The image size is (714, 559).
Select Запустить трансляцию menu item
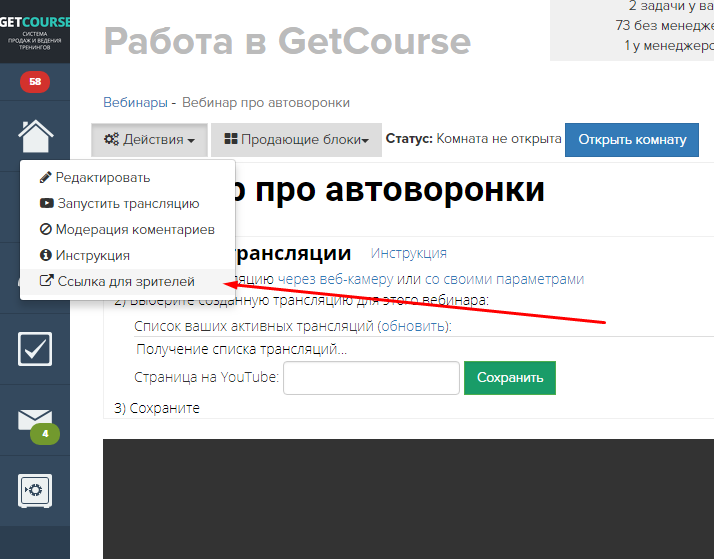(128, 203)
